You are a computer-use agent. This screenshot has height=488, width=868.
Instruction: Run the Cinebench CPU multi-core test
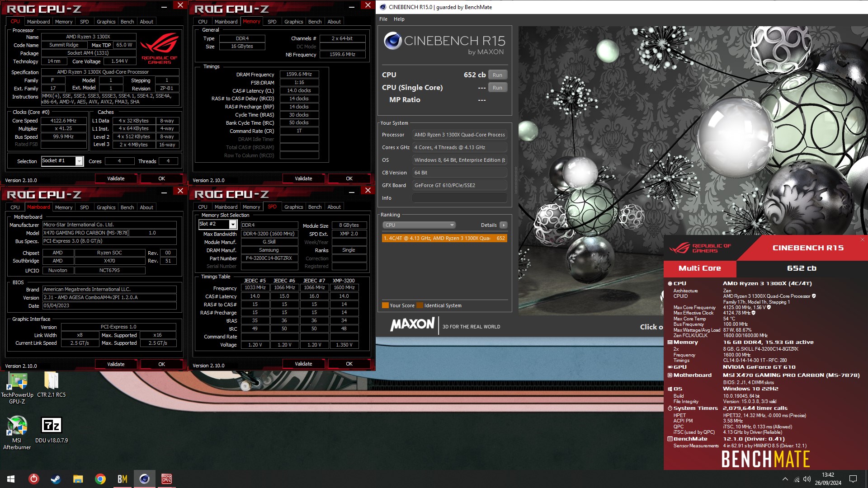pyautogui.click(x=497, y=75)
